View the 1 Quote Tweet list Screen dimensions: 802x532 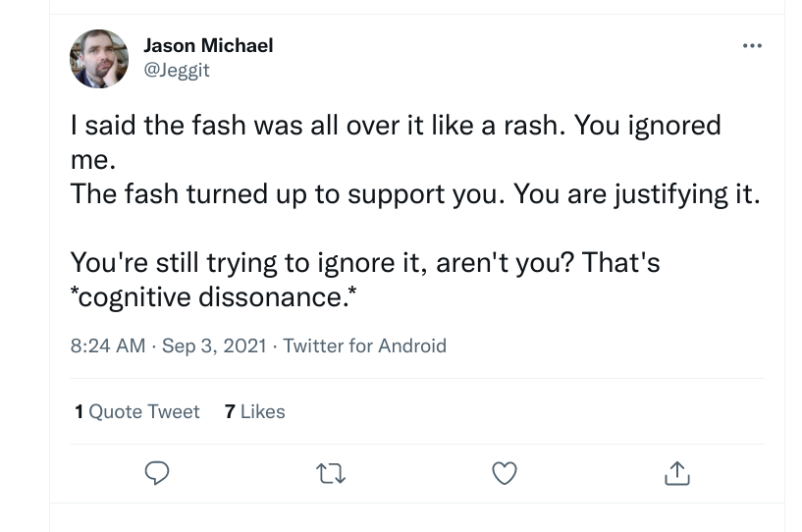tap(137, 412)
